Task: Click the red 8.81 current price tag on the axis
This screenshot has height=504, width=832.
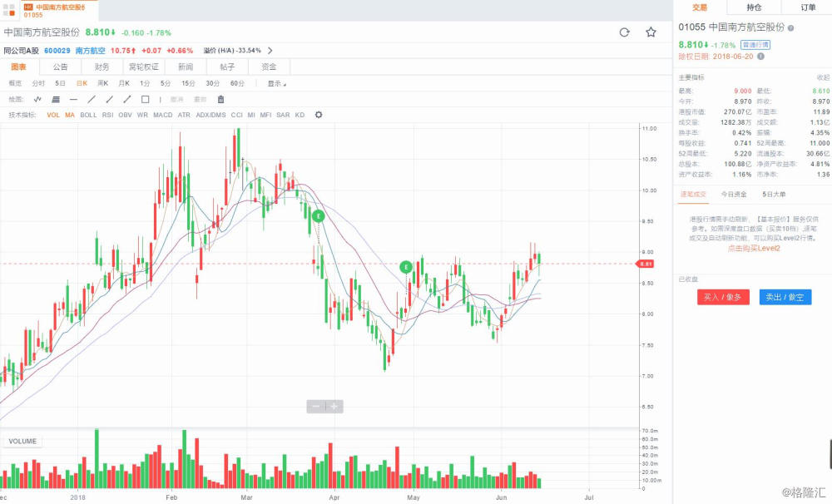Action: click(646, 264)
